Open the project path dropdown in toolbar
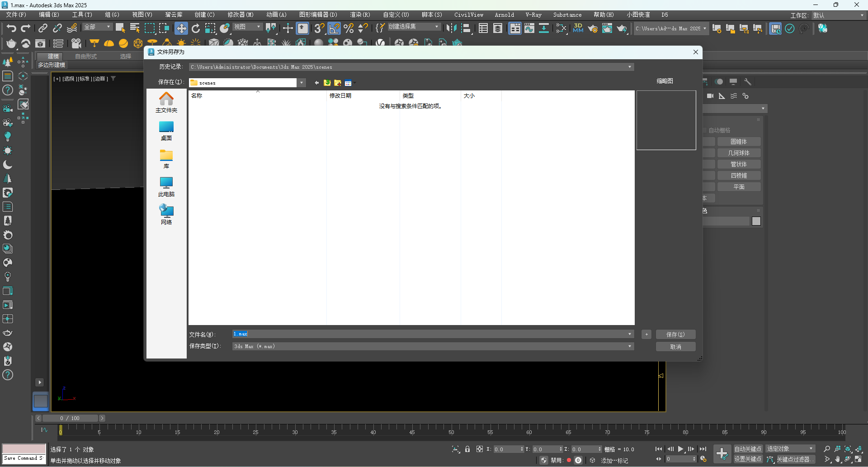The height and width of the screenshot is (467, 868). (x=671, y=28)
